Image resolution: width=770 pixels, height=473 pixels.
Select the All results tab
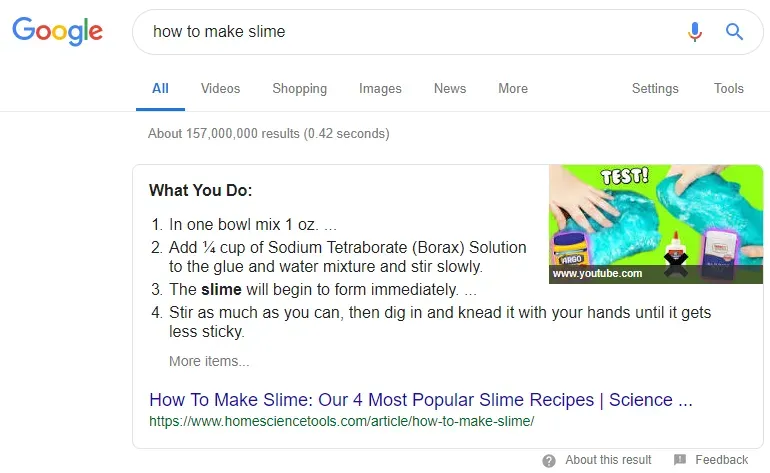tap(160, 88)
